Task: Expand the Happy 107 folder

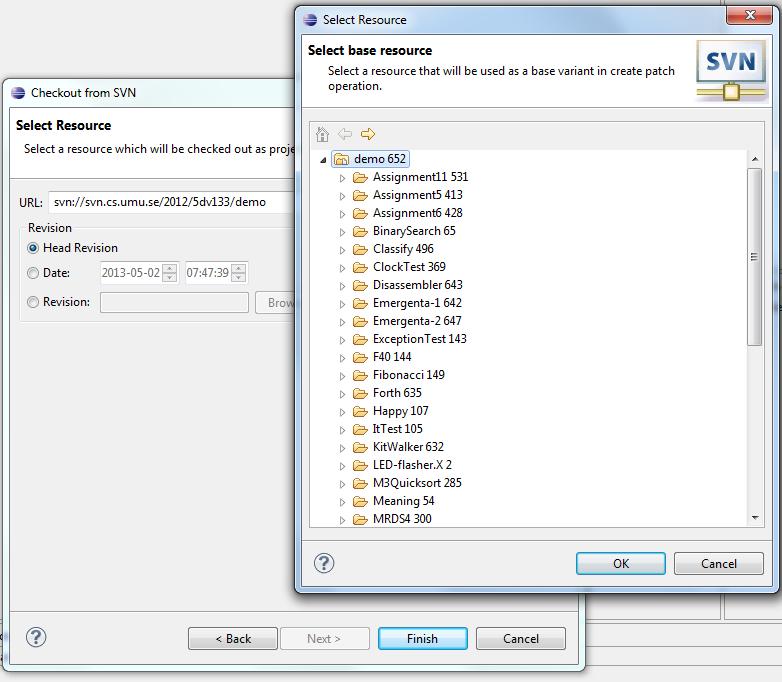Action: point(342,412)
